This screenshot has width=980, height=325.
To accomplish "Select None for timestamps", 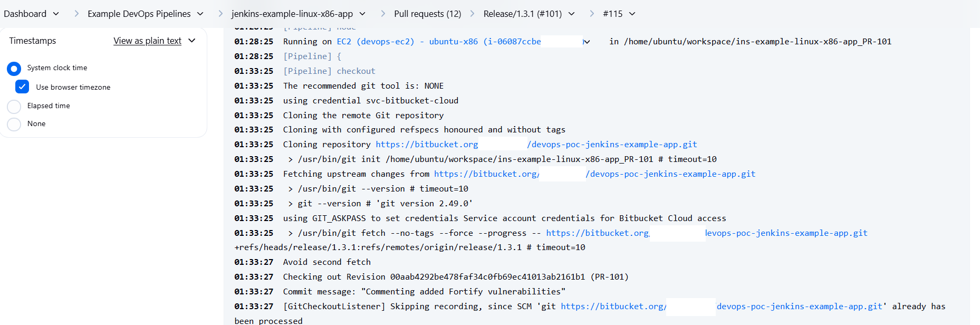I will (x=14, y=124).
